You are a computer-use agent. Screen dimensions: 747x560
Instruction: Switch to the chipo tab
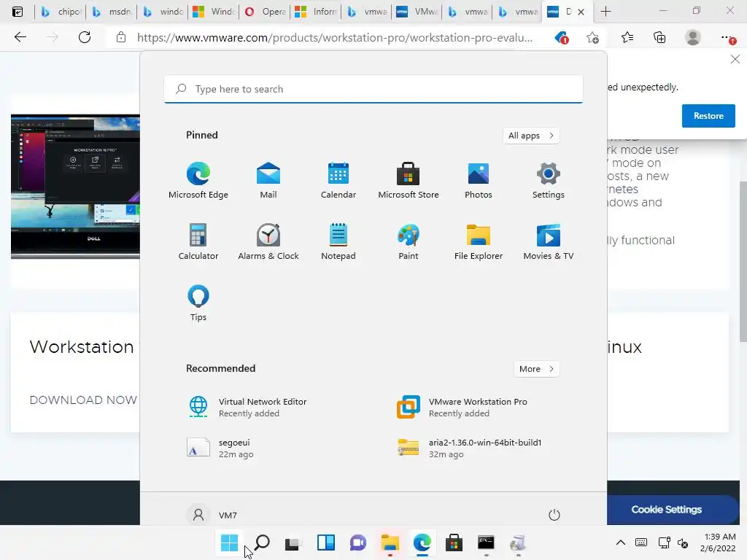point(60,12)
